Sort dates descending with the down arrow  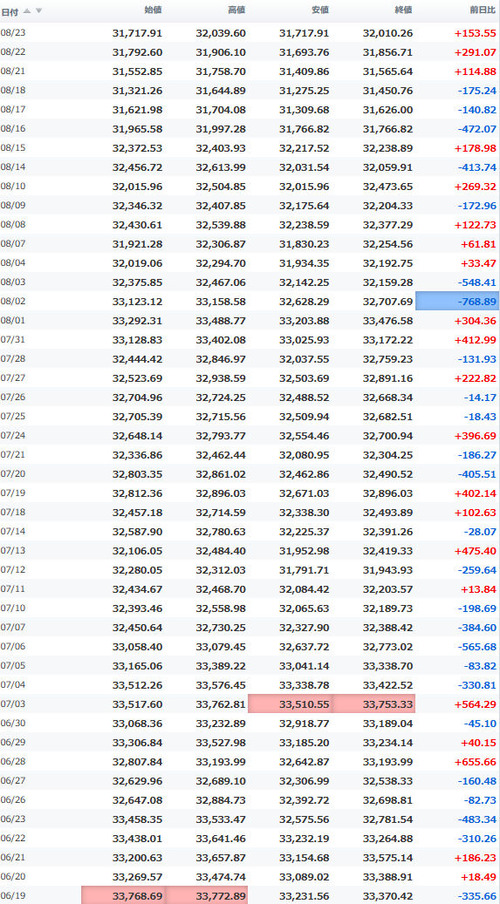point(39,10)
